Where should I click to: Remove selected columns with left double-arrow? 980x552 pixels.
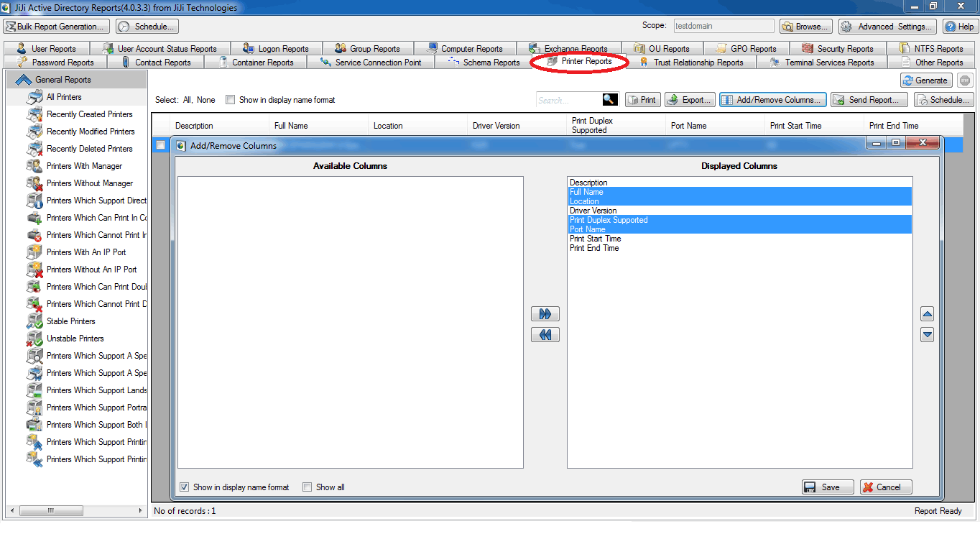545,335
